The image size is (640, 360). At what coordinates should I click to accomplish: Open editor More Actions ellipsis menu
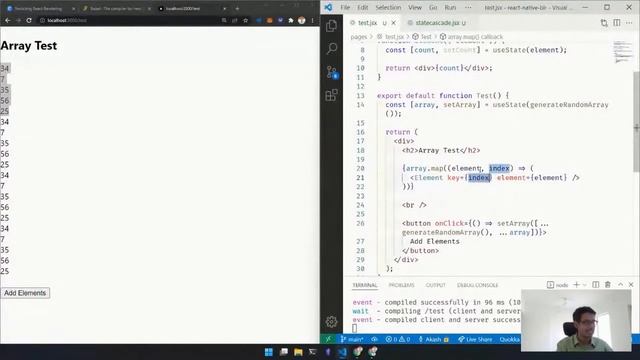[629, 23]
